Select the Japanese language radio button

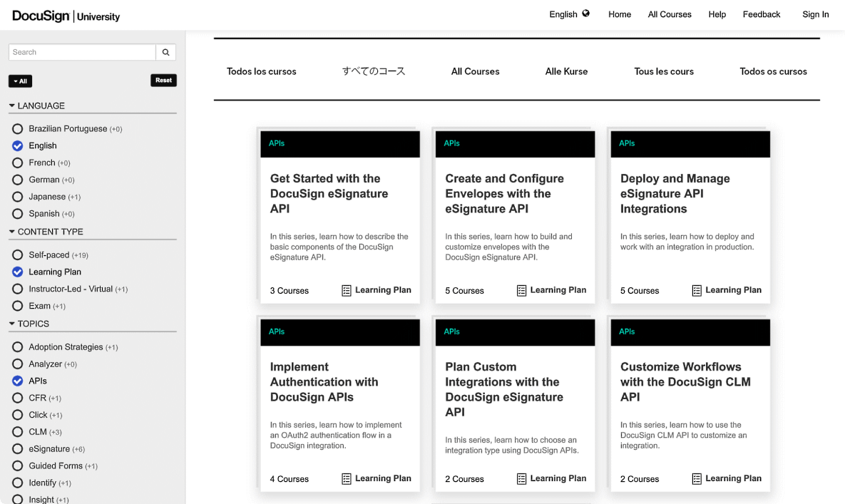coord(16,196)
